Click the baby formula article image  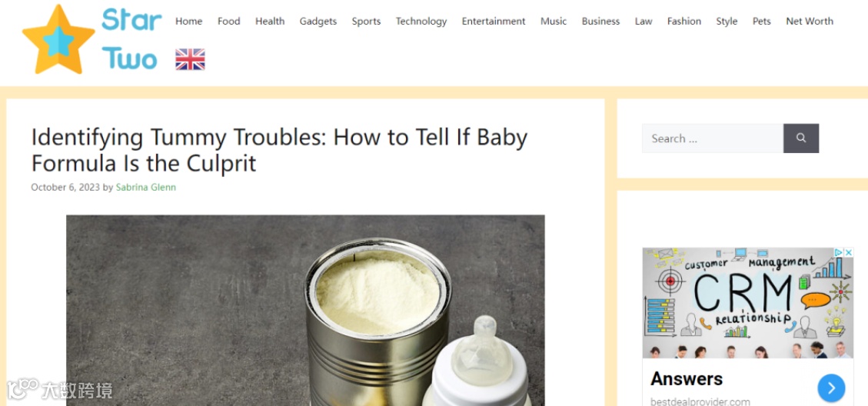(305, 310)
